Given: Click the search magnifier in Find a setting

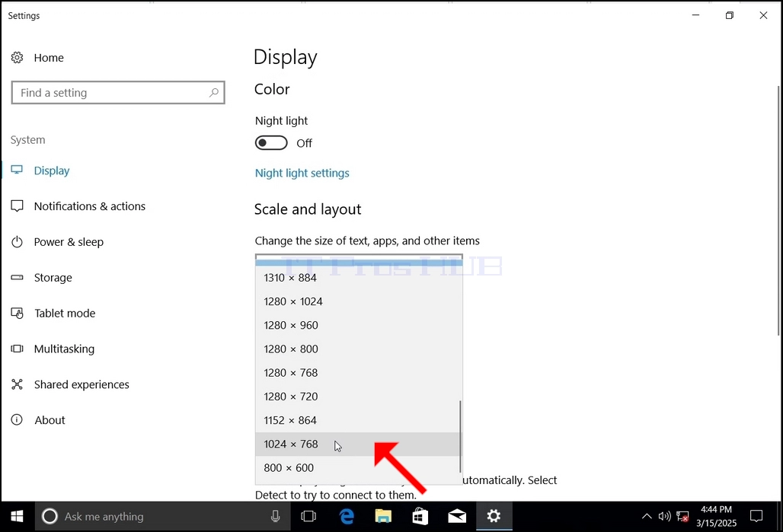Looking at the screenshot, I should pos(214,92).
